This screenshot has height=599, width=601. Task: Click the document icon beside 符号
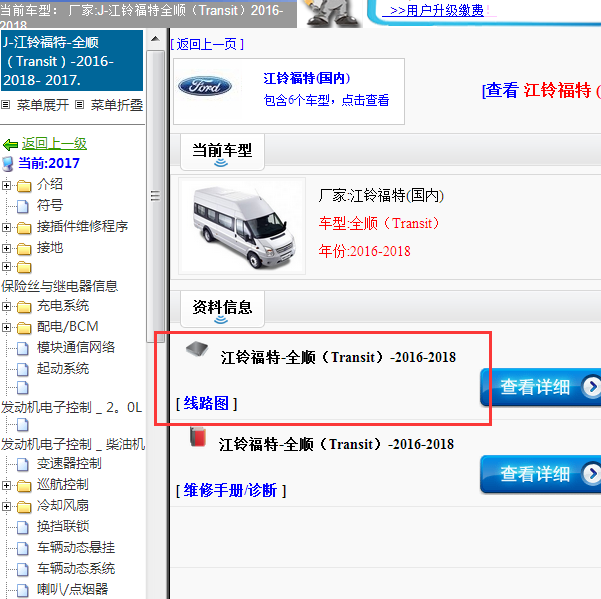[23, 207]
